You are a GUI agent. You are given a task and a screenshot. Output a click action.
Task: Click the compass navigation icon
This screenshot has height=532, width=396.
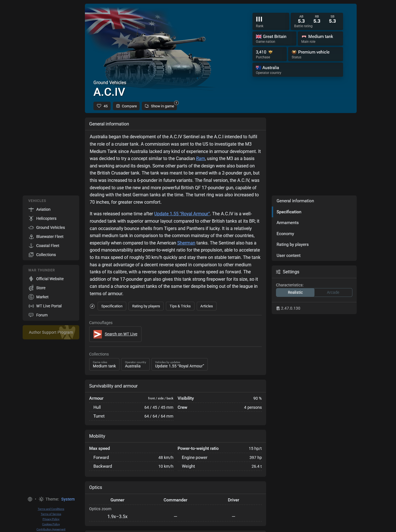coord(92,306)
